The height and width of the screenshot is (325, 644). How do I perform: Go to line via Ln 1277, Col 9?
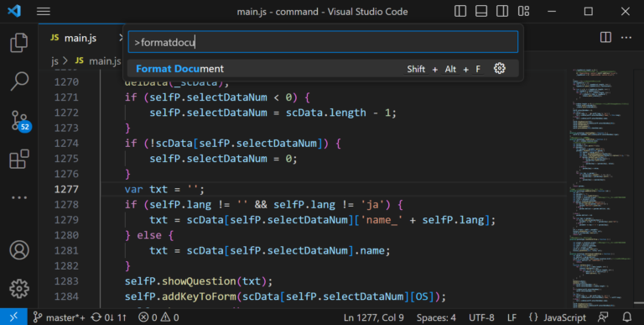[x=374, y=317]
